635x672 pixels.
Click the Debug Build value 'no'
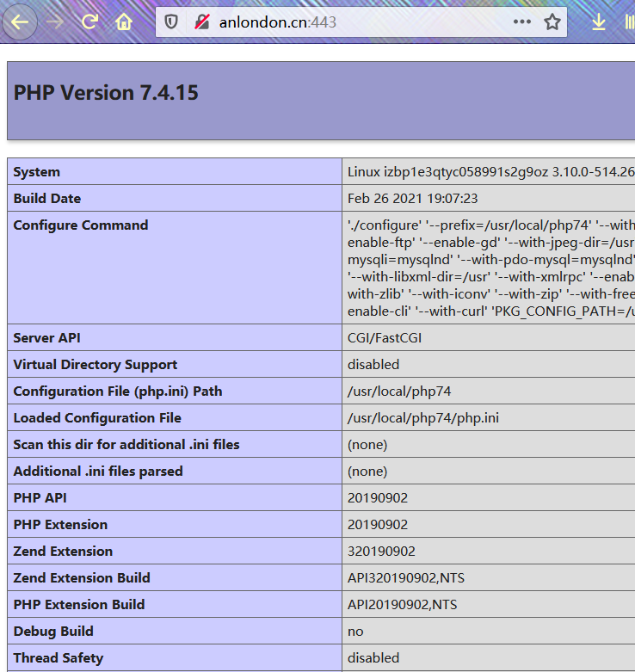(355, 632)
